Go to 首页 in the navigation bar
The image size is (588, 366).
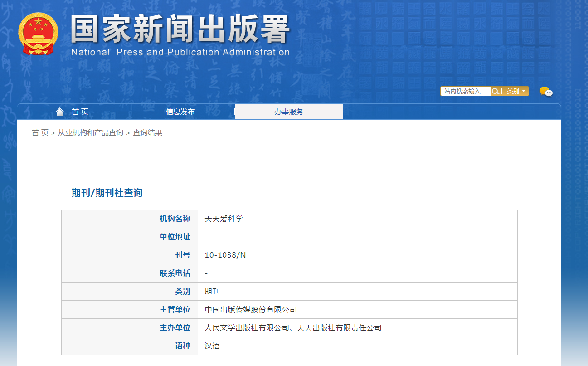point(80,112)
